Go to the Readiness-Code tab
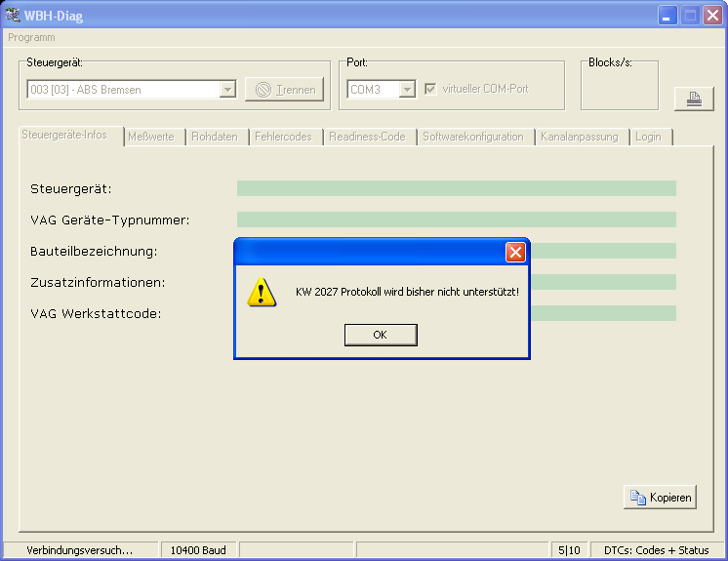Viewport: 728px width, 561px height. tap(367, 137)
